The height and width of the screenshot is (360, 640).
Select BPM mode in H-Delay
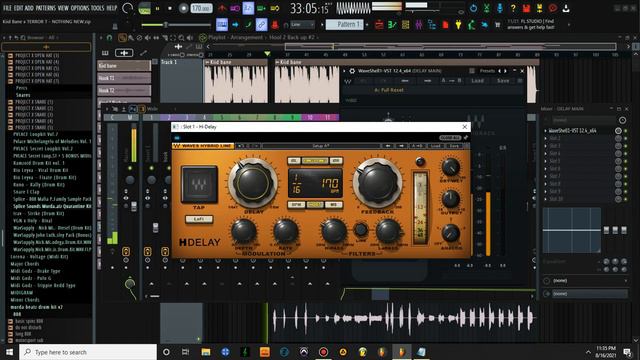point(296,204)
